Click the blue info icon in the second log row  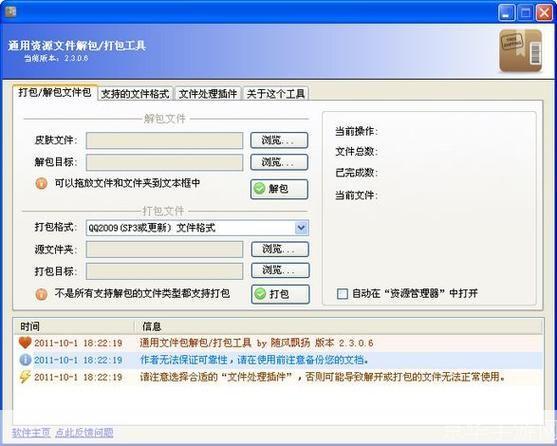[25, 360]
